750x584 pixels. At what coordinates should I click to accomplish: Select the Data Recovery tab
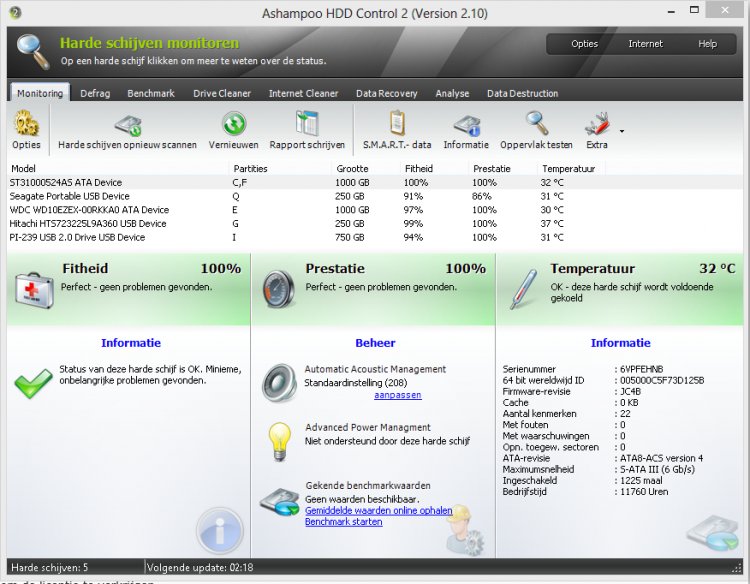click(386, 93)
